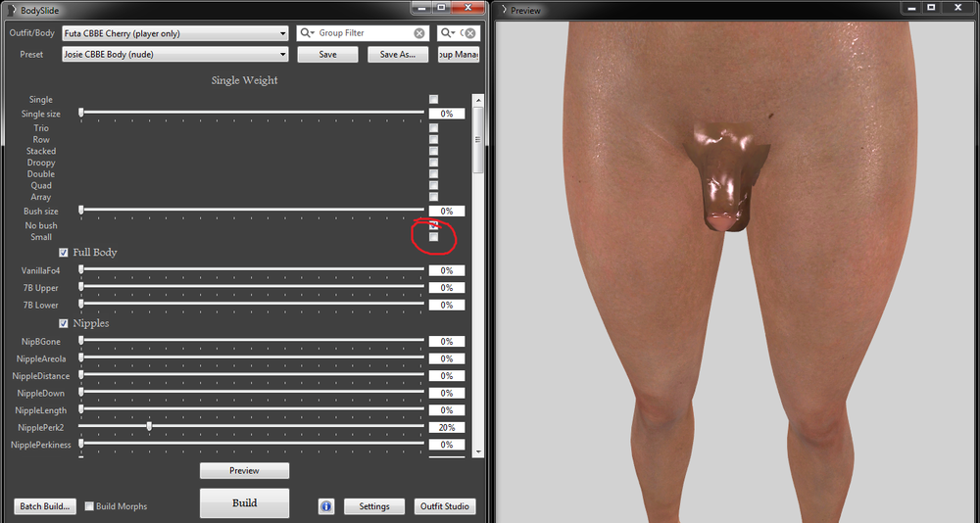Open the Preset dropdown
This screenshot has width=980, height=523.
[x=175, y=55]
